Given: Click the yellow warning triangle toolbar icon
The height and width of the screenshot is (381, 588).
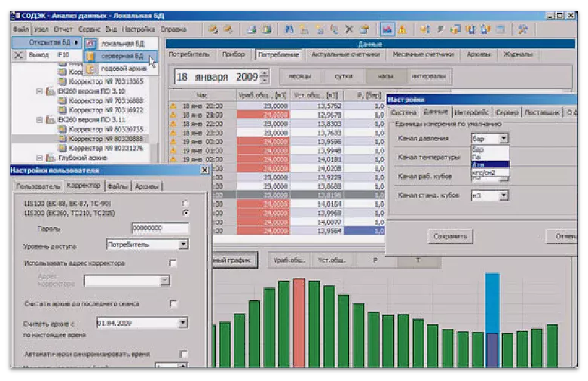Looking at the screenshot, I should pos(403,29).
